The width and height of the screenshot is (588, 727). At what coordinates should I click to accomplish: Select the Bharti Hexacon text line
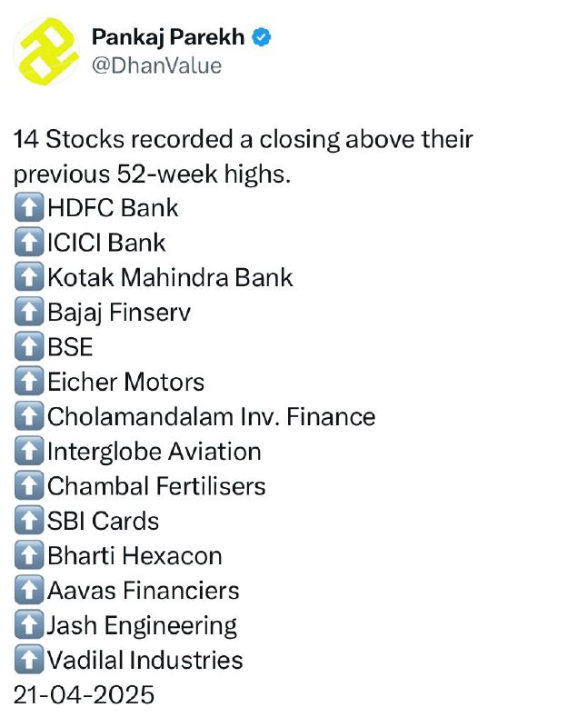135,555
